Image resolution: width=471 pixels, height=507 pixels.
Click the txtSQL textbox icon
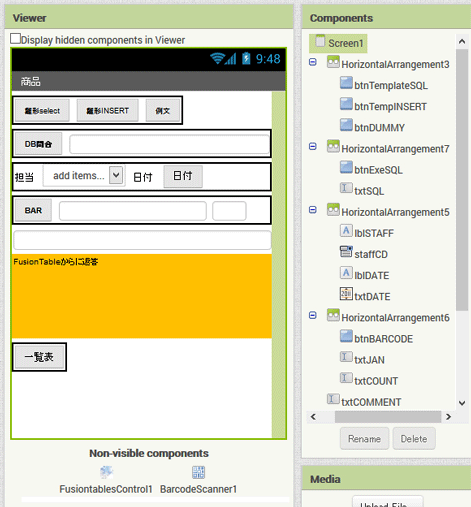point(346,188)
